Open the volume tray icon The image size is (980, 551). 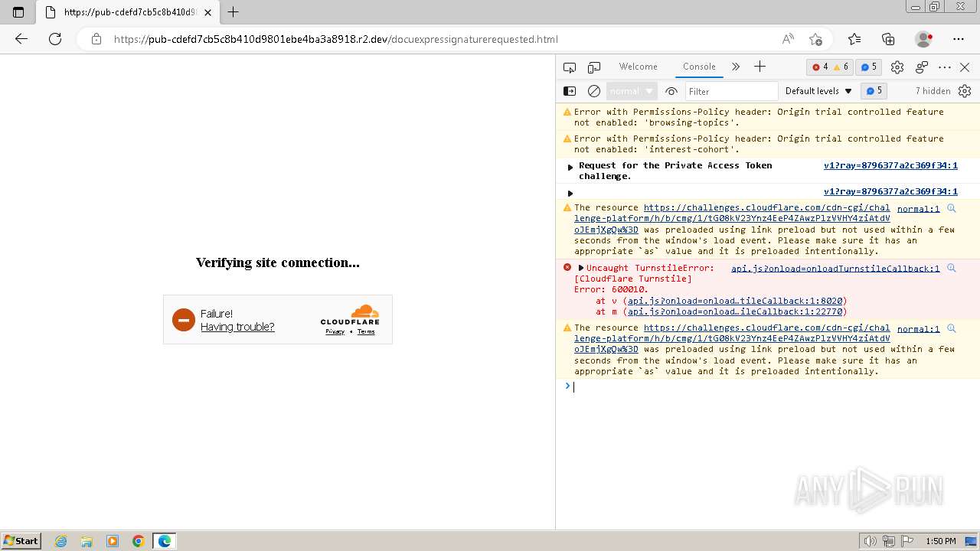tap(870, 541)
